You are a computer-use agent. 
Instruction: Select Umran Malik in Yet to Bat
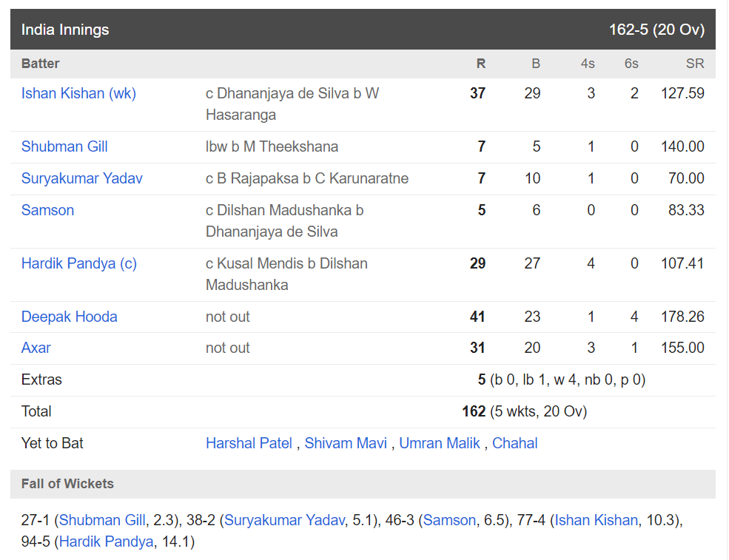click(440, 443)
